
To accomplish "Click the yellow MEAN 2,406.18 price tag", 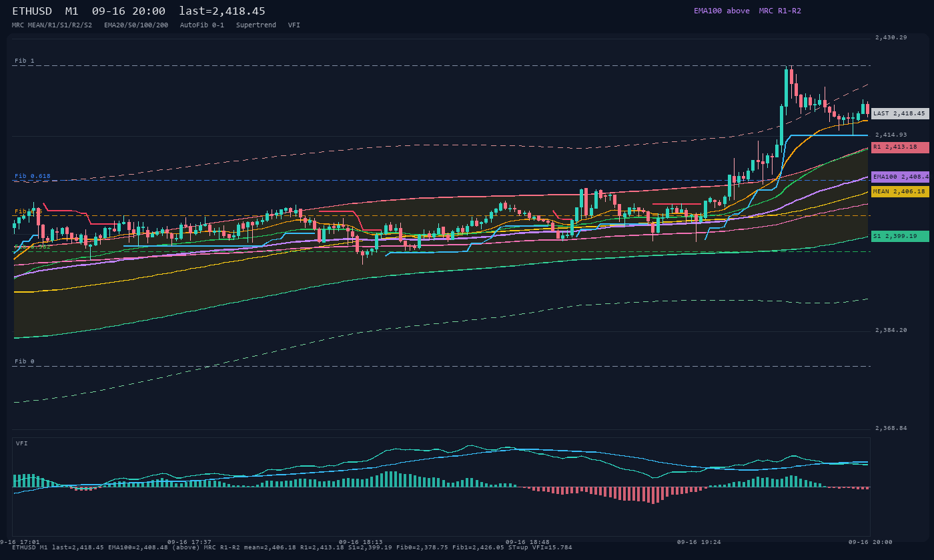I will pos(900,191).
